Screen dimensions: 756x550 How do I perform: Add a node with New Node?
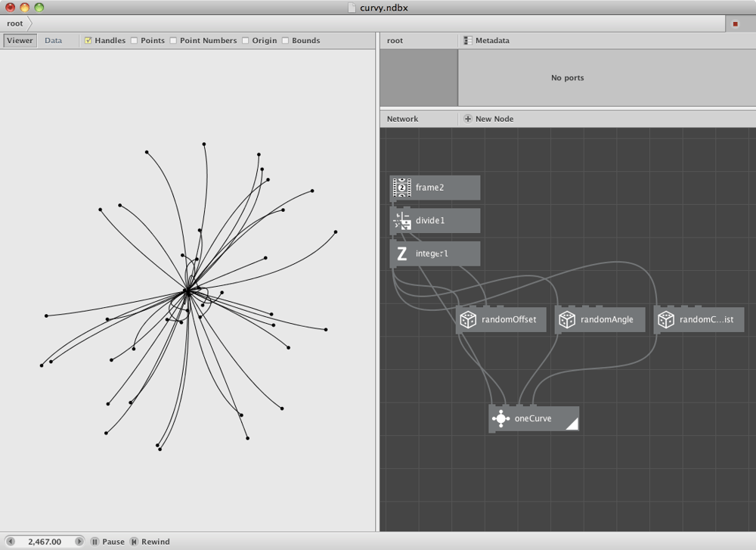click(488, 119)
